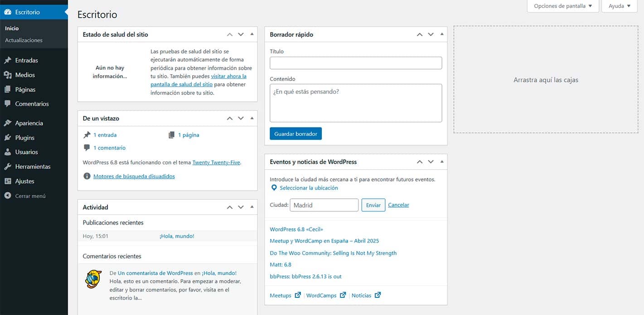Click the Usuarios person icon
This screenshot has width=644, height=315.
pyautogui.click(x=8, y=152)
